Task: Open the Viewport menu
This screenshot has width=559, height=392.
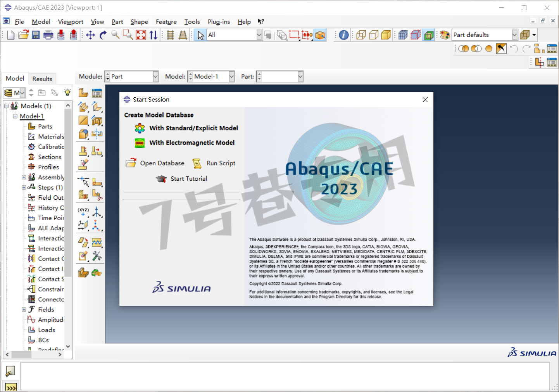Action: pyautogui.click(x=71, y=22)
